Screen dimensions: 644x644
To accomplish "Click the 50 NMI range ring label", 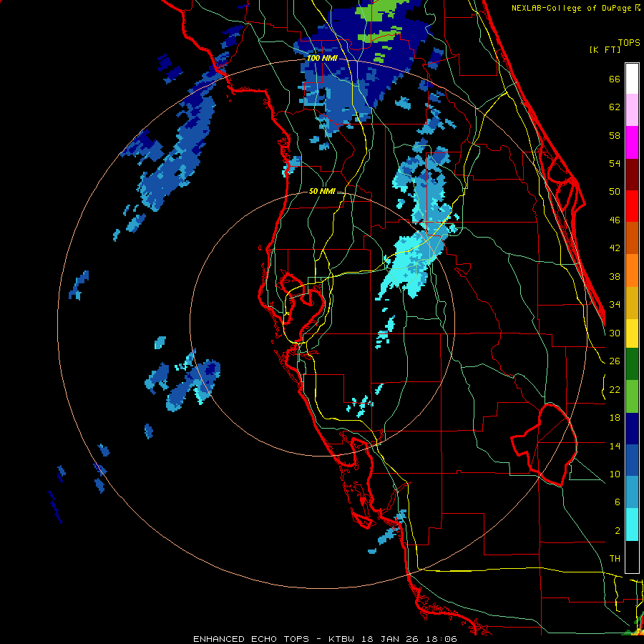I will (322, 191).
